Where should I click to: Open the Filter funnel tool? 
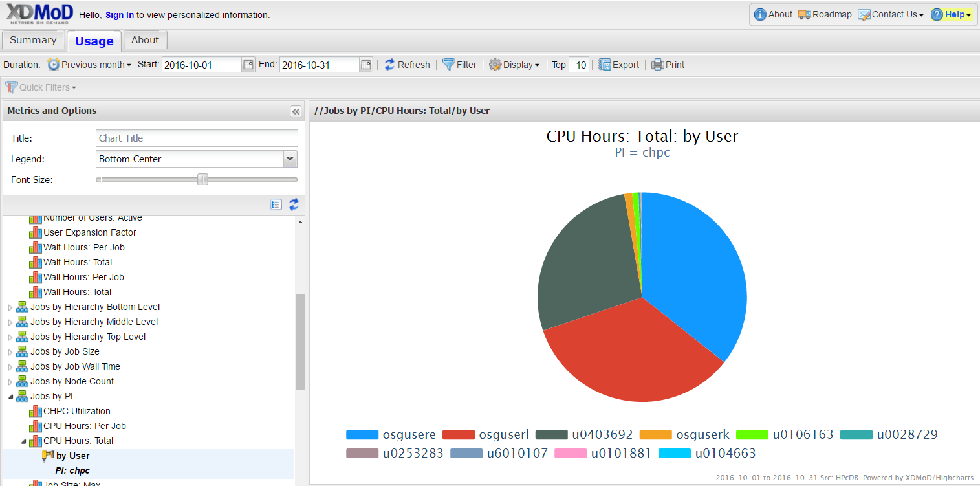[448, 65]
